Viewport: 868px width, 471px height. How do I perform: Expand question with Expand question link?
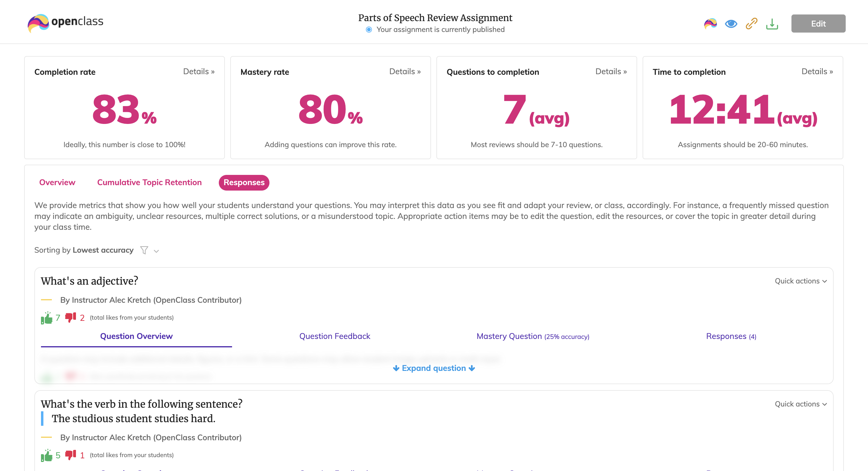[x=434, y=368]
